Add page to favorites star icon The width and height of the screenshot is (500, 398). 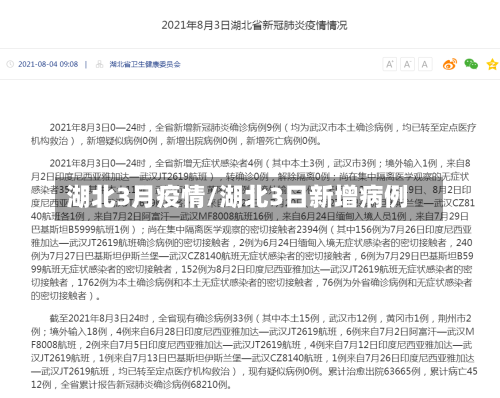(x=492, y=64)
